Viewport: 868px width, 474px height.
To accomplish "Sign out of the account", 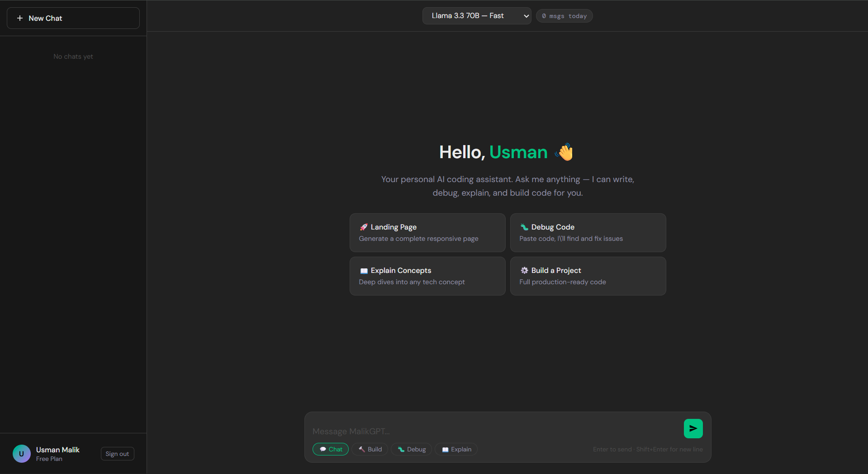I will (x=117, y=453).
